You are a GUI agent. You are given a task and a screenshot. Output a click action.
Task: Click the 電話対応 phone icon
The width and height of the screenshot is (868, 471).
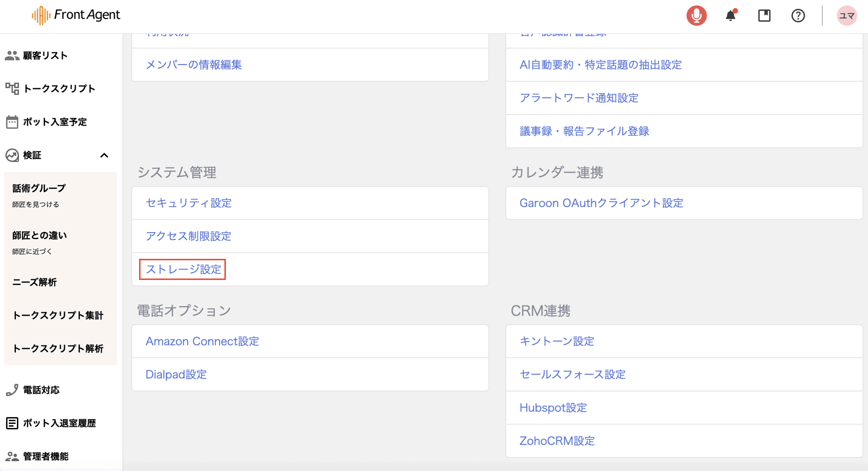(x=12, y=390)
